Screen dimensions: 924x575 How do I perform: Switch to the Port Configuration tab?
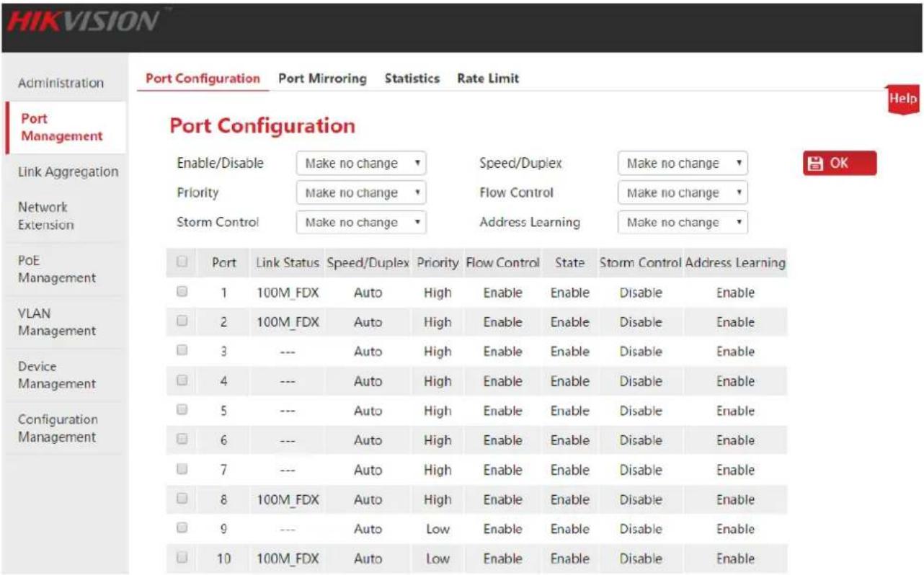[203, 79]
